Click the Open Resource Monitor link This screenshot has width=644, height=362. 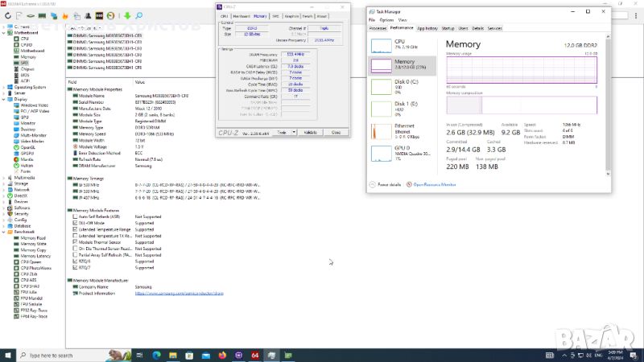435,184
